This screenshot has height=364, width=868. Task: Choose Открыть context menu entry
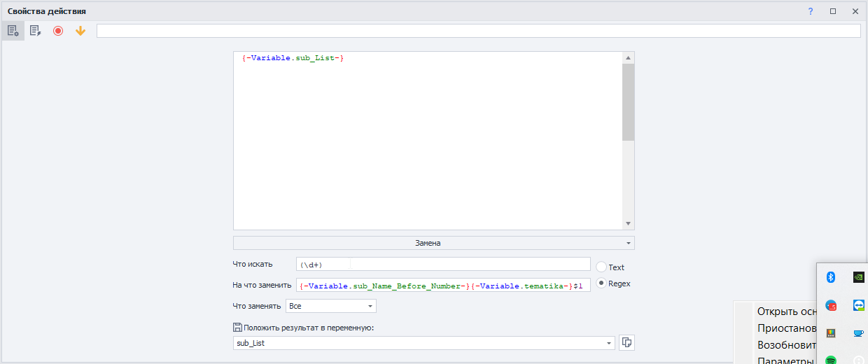point(786,311)
